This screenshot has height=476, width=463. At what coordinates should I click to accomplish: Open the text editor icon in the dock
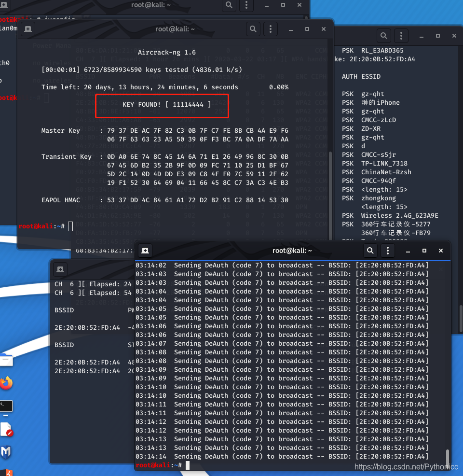click(x=6, y=429)
